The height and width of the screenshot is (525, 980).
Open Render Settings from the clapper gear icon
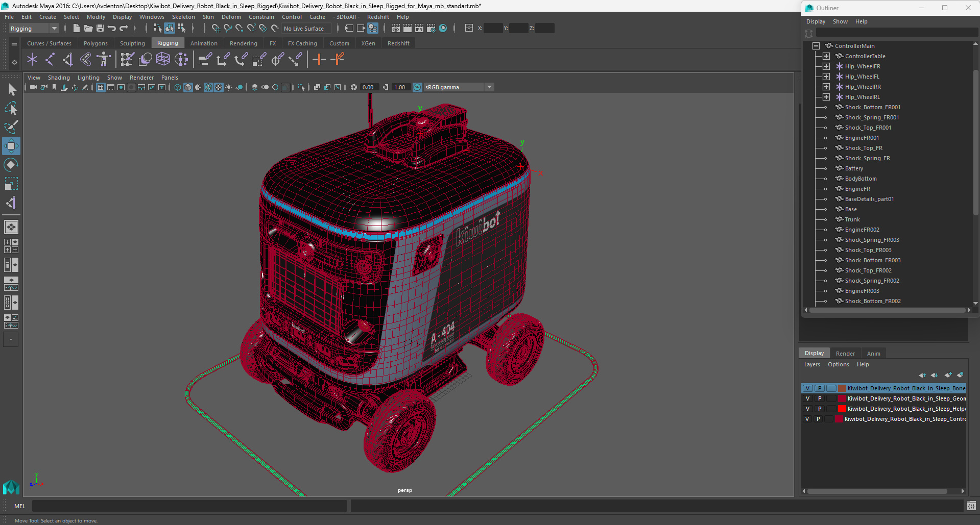[x=431, y=29]
